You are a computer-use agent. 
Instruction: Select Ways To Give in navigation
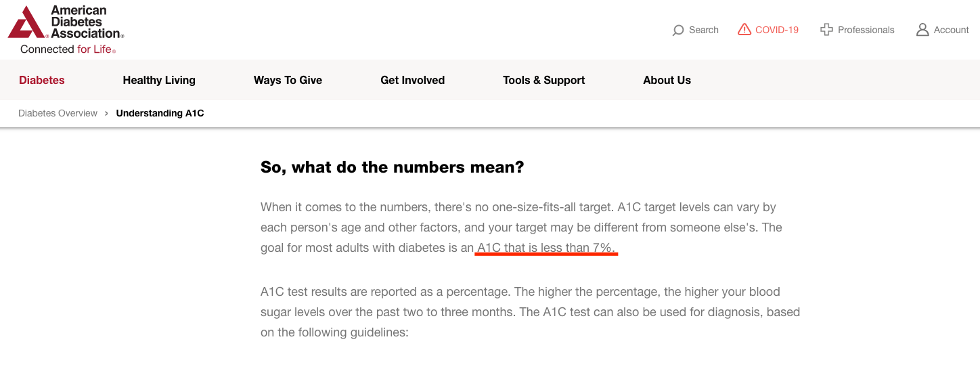point(288,80)
